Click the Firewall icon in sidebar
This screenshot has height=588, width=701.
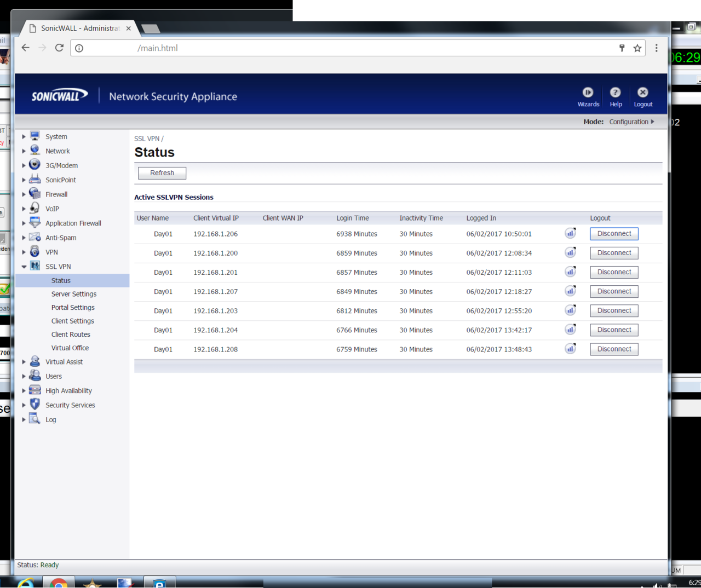pyautogui.click(x=35, y=194)
